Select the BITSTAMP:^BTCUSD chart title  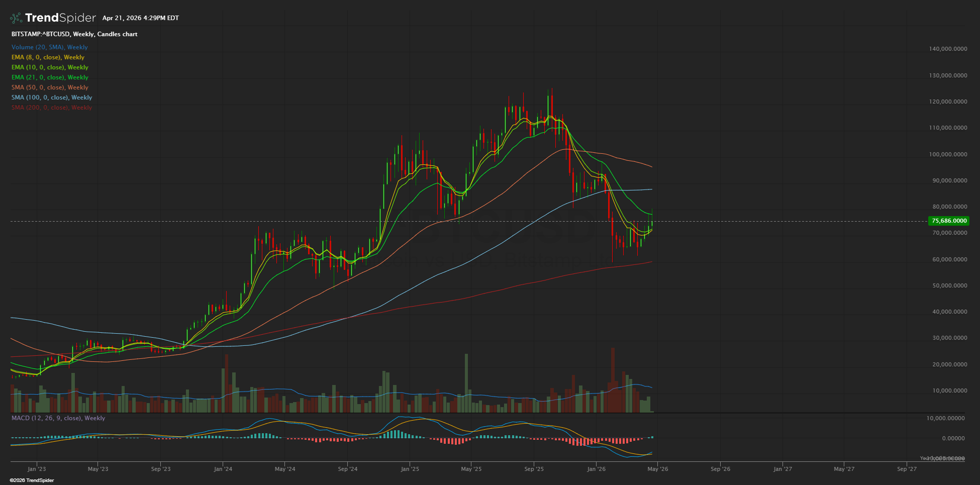point(74,34)
